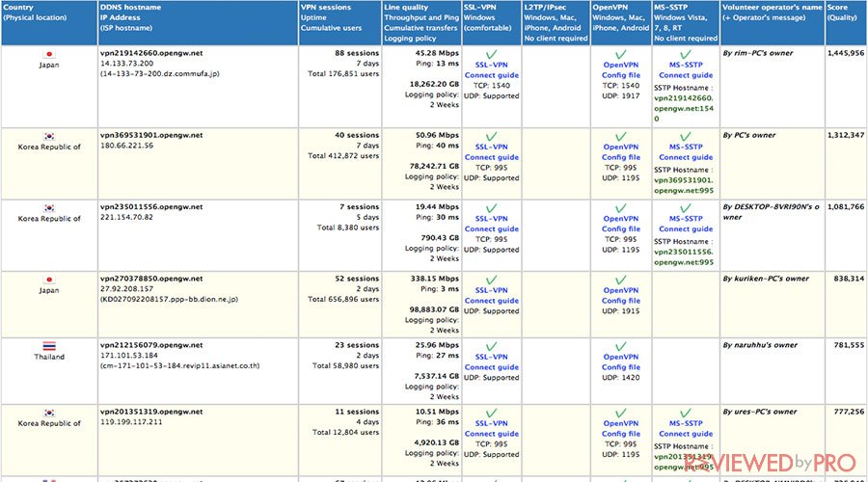This screenshot has width=868, height=482.
Task: Click MS-SSTP checkmark in the vpn201351319 row
Action: pos(686,413)
